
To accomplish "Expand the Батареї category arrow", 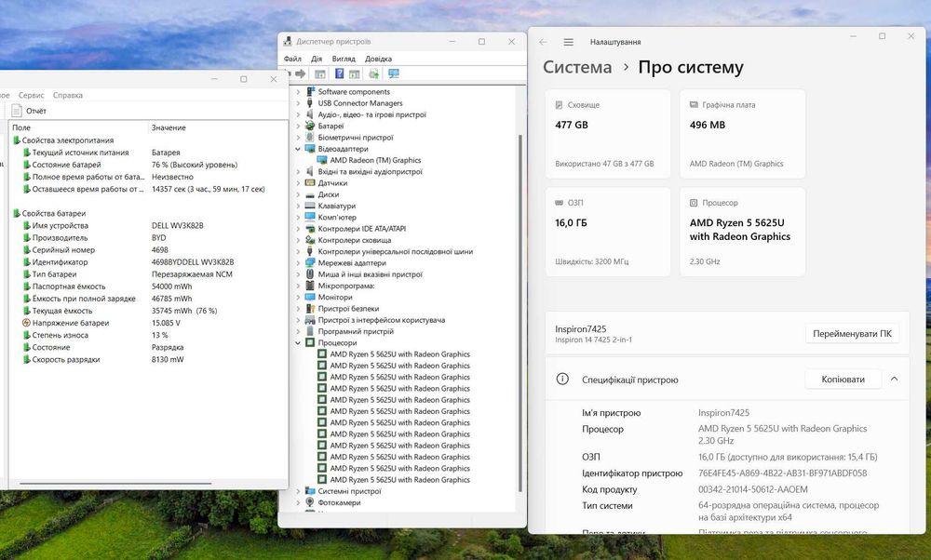I will 298,126.
